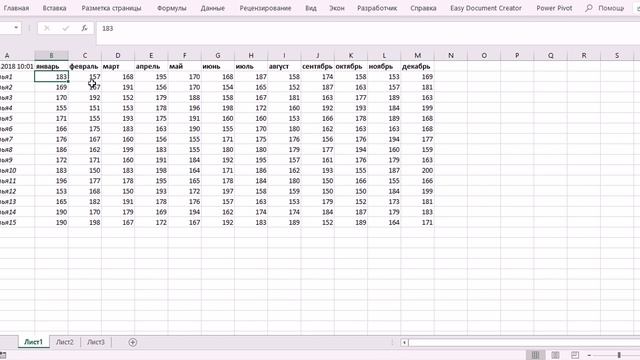Click the август header cell
Viewport: 640px width, 360px height.
[284, 66]
